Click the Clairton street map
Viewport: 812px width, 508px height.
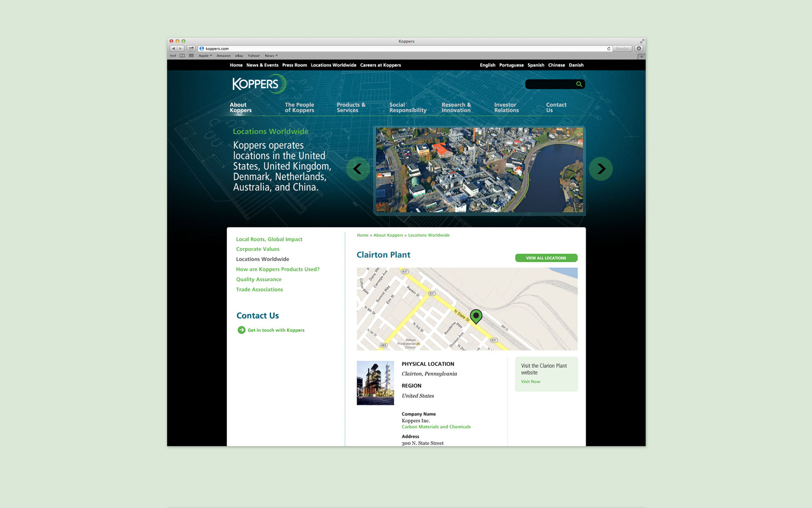[x=467, y=309]
